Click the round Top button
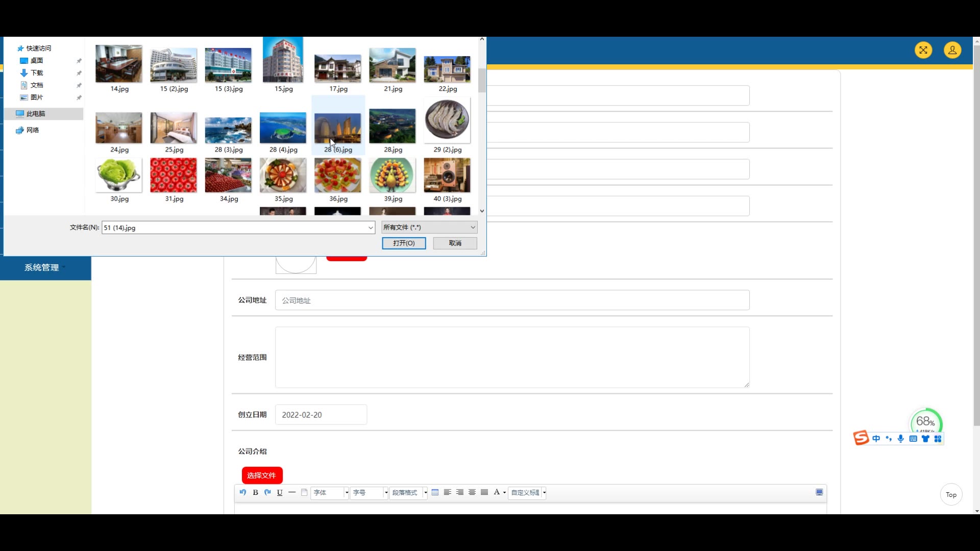This screenshot has height=551, width=980. coord(951,494)
